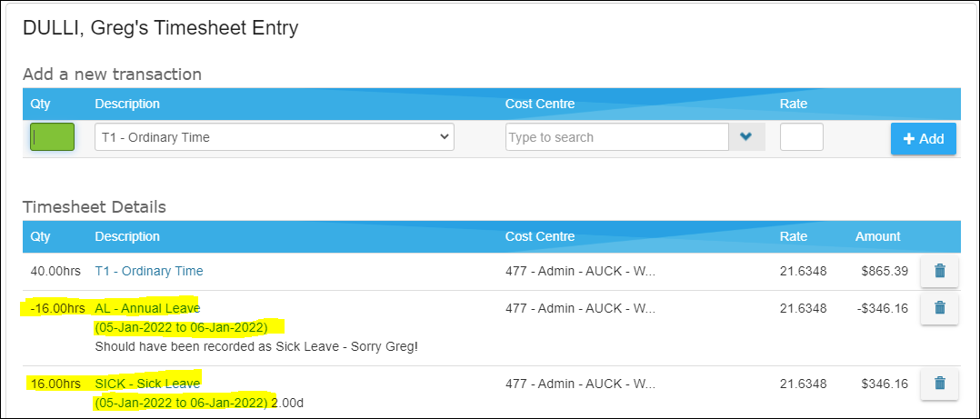
Task: Delete the SICK Sick Leave row
Action: click(x=939, y=383)
